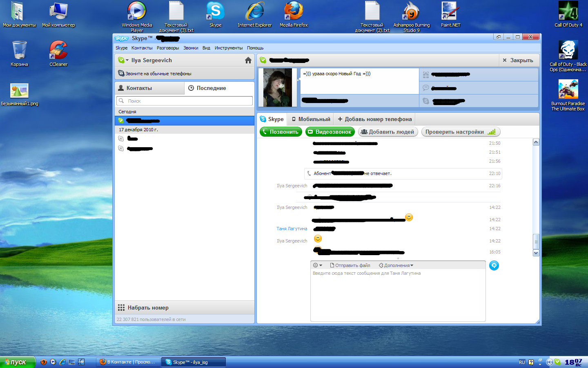Image resolution: width=588 pixels, height=368 pixels.
Task: Open Call of Duty - Black Ops shortcut
Action: tap(568, 56)
